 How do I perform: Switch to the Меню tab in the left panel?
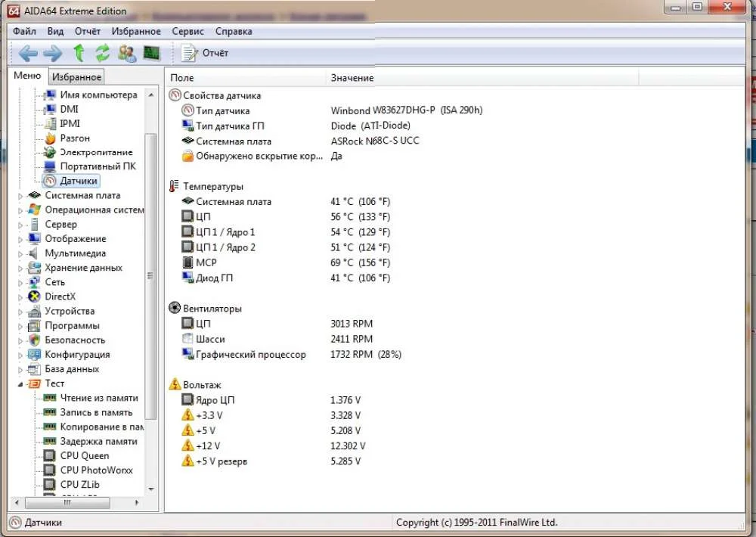27,76
